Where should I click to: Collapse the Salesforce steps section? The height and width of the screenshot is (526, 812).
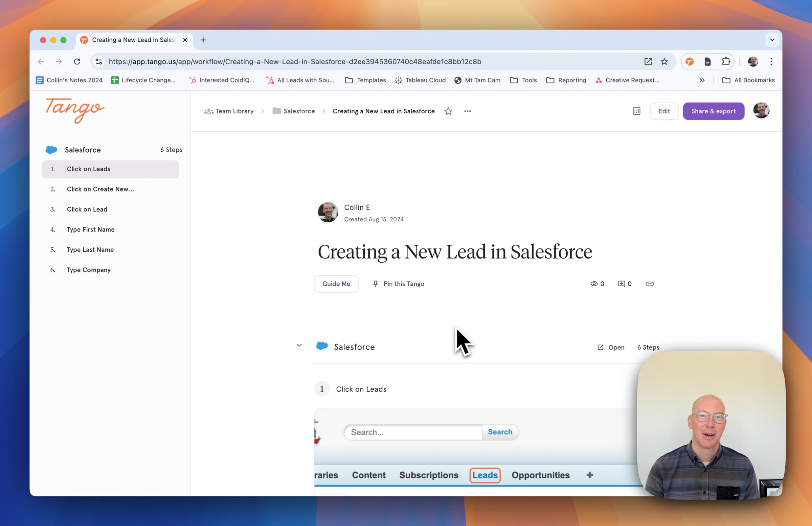pyautogui.click(x=299, y=346)
